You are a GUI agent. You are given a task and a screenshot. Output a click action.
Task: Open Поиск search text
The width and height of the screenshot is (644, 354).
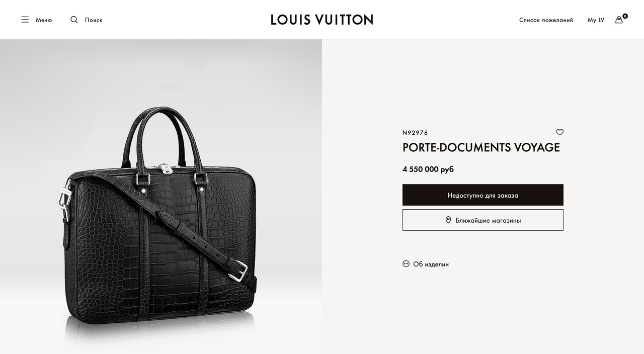(94, 20)
